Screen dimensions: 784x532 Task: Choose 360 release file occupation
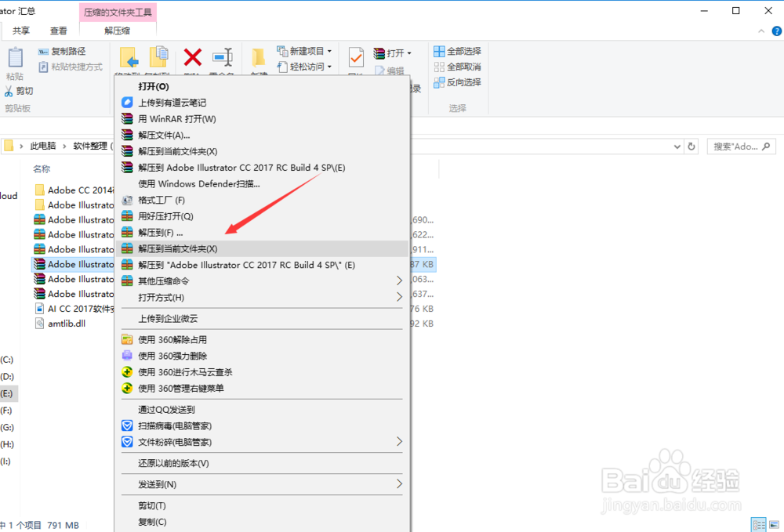point(262,340)
